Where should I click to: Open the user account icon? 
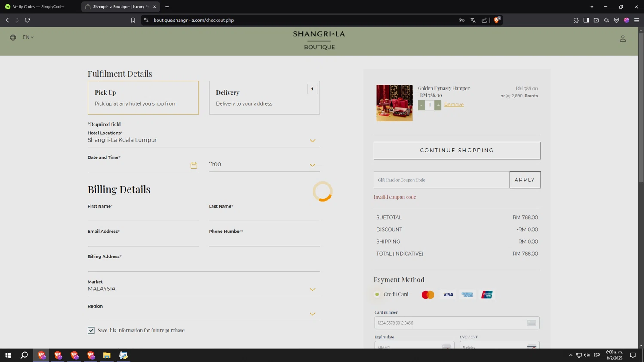click(623, 39)
